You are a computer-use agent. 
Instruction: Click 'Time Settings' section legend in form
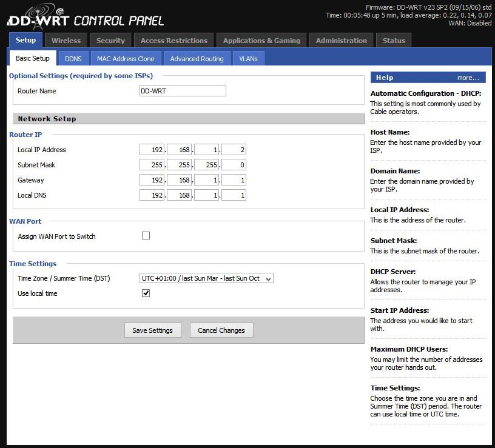tap(33, 264)
